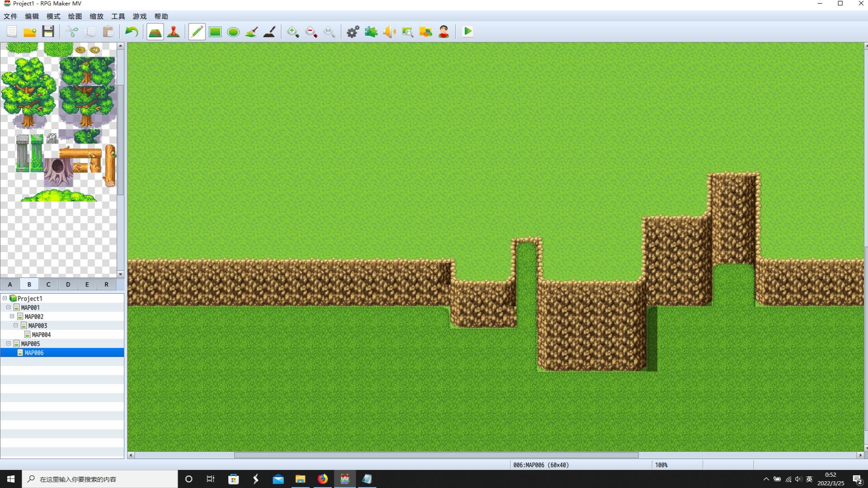The image size is (868, 488).
Task: Undo last action with green arrow
Action: click(x=132, y=32)
